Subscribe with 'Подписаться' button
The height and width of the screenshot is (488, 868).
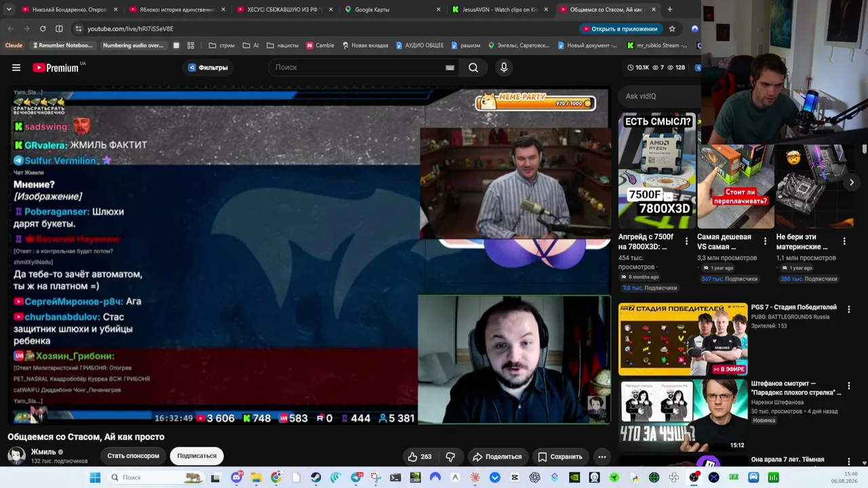pyautogui.click(x=197, y=456)
